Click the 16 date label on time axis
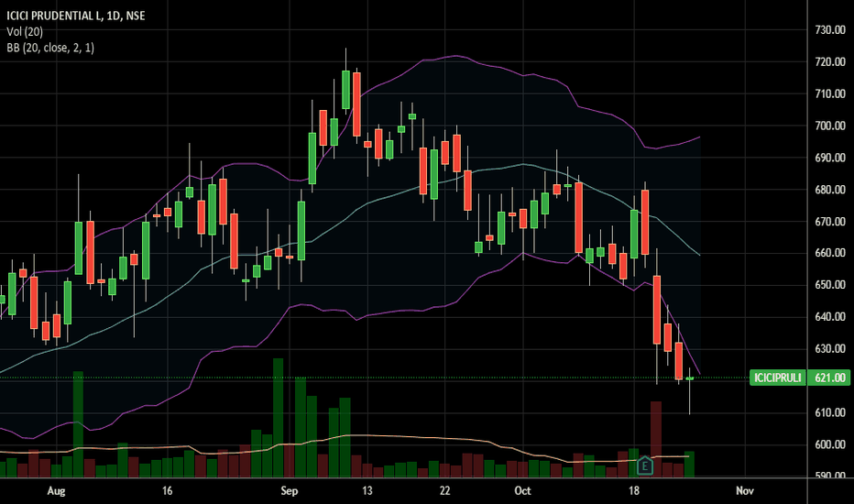Viewport: 854px width, 504px height. click(167, 491)
